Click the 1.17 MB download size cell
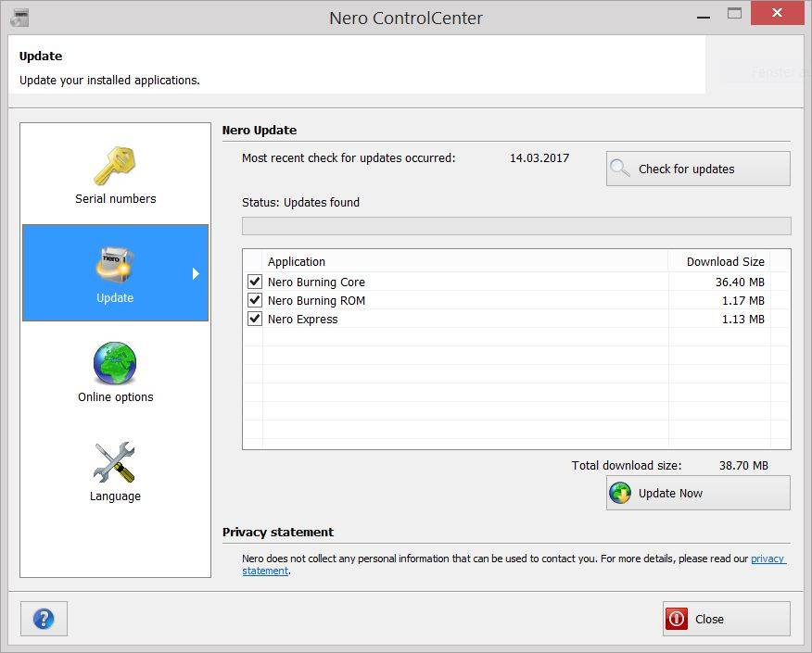 click(x=743, y=301)
